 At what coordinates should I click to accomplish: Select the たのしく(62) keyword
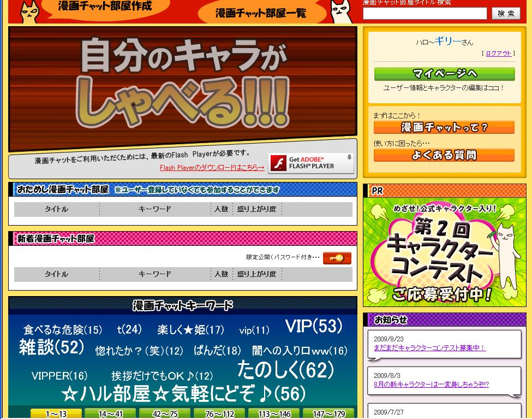pos(285,370)
